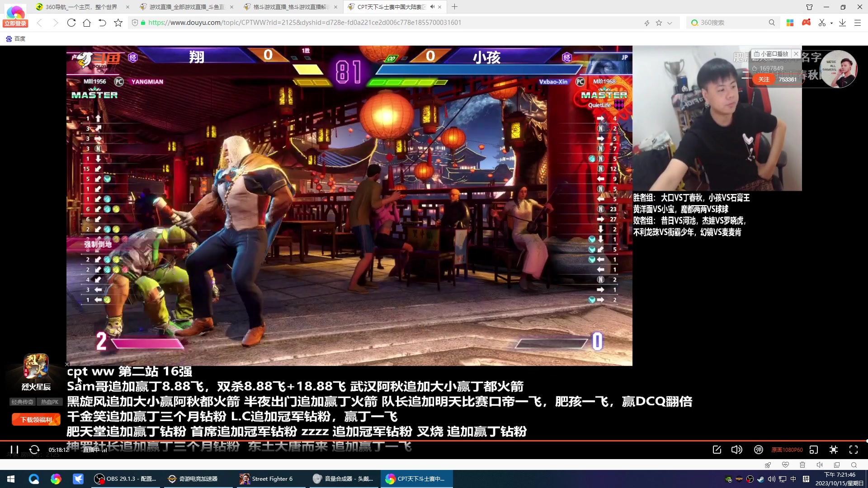Click the window split icon in status bar
The width and height of the screenshot is (868, 488).
837,465
